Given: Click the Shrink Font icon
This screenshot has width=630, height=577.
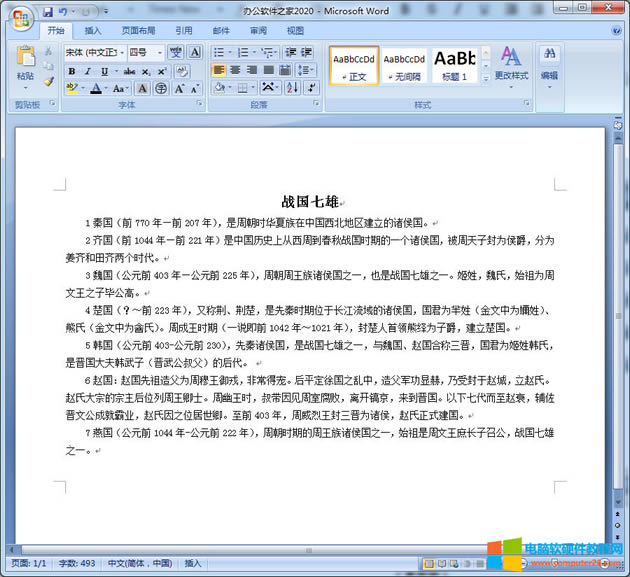Looking at the screenshot, I should [x=195, y=88].
